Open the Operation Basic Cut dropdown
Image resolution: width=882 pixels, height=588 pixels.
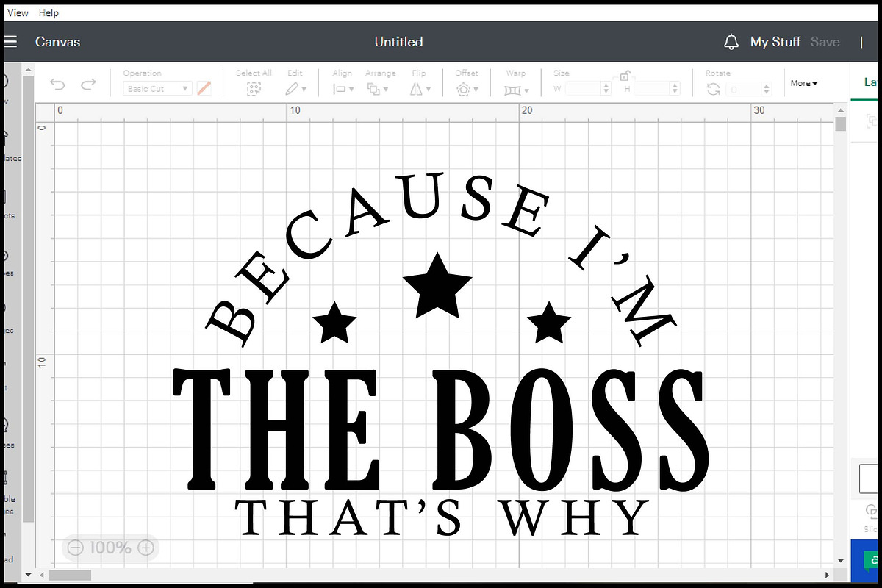tap(157, 89)
